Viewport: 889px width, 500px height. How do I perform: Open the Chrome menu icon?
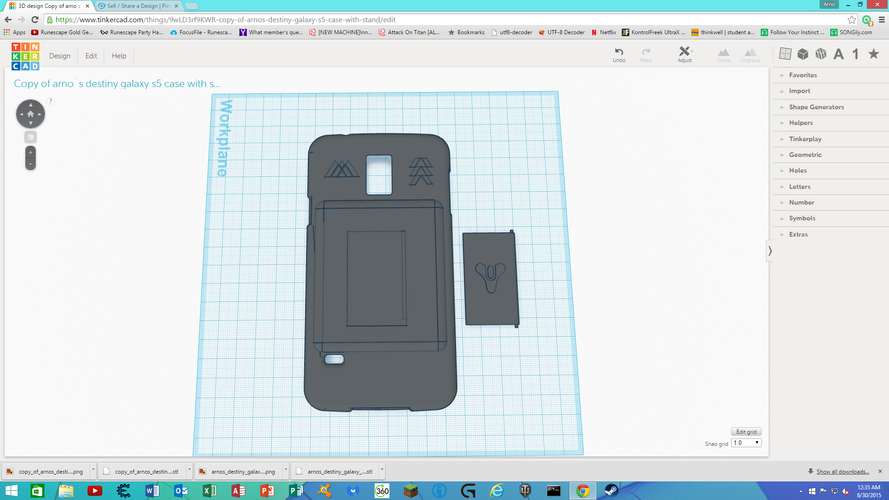(x=882, y=20)
